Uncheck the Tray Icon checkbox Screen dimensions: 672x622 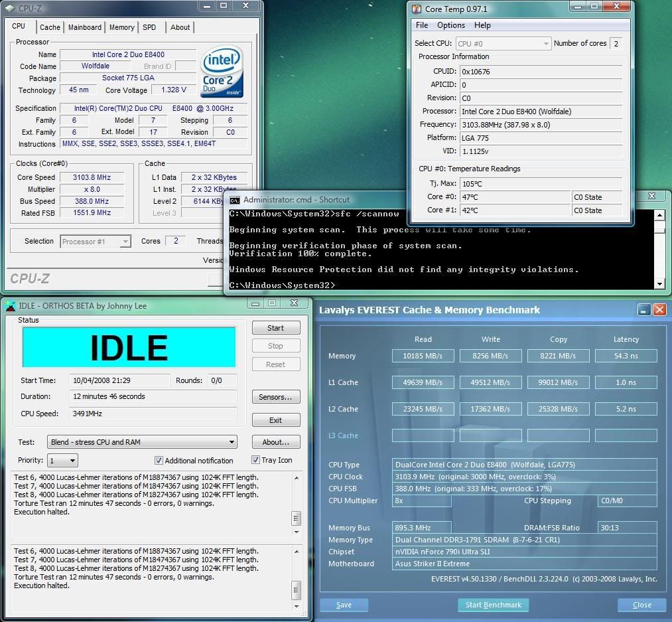pos(256,460)
